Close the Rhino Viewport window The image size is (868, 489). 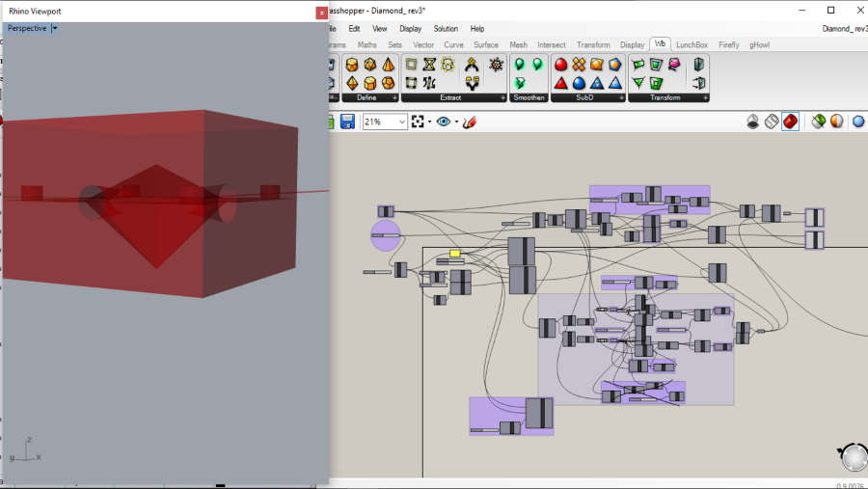(x=321, y=13)
